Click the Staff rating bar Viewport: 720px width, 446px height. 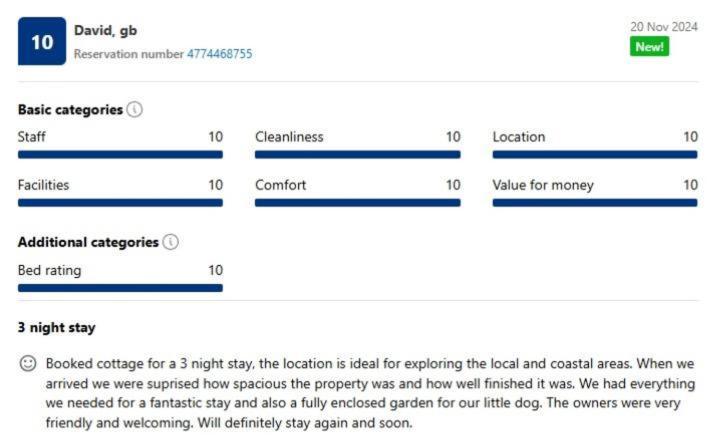120,155
